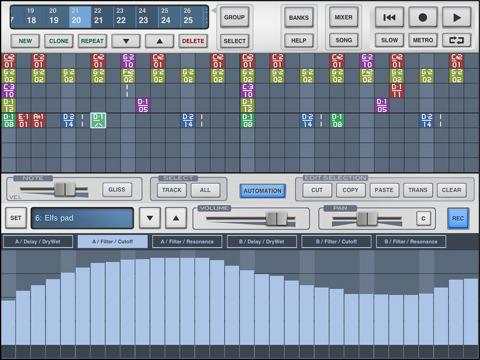Center pan using the C button
Image resolution: width=480 pixels, height=360 pixels.
point(423,218)
